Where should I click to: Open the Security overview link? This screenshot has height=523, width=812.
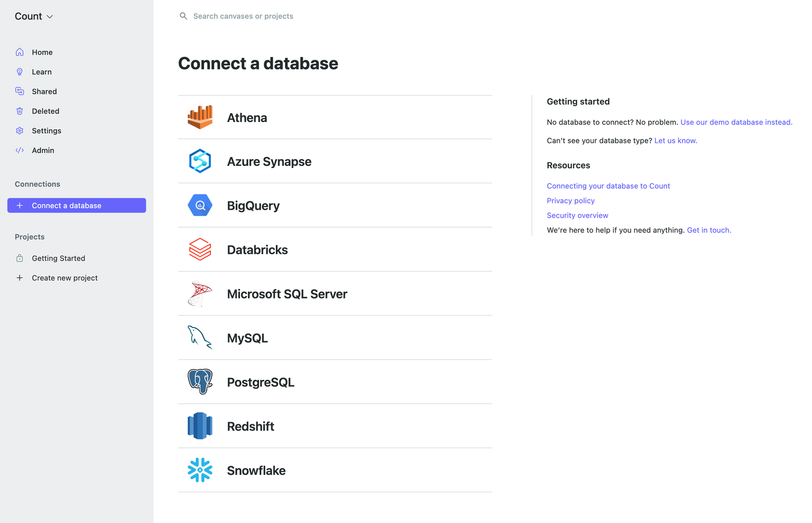pyautogui.click(x=577, y=216)
